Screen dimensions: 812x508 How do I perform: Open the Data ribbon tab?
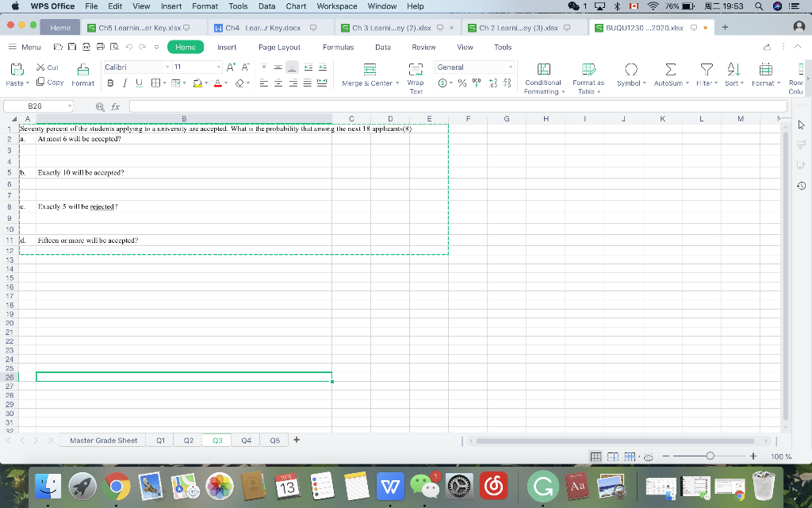click(383, 47)
